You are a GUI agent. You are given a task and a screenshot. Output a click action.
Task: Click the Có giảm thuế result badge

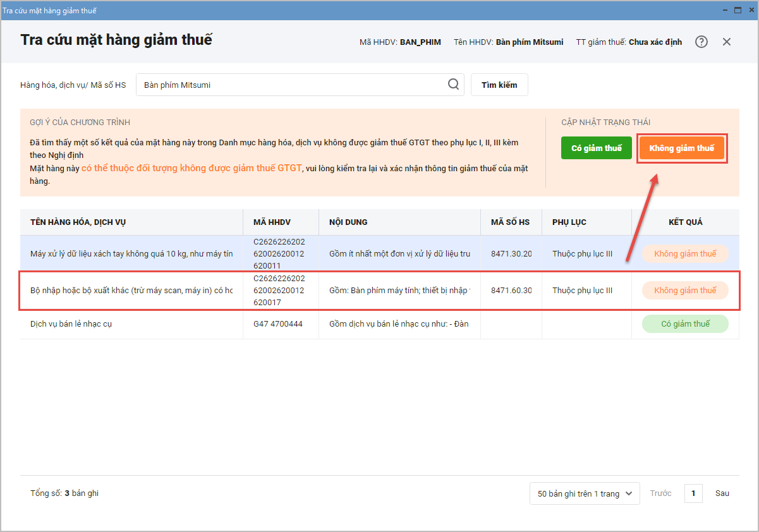click(x=685, y=324)
